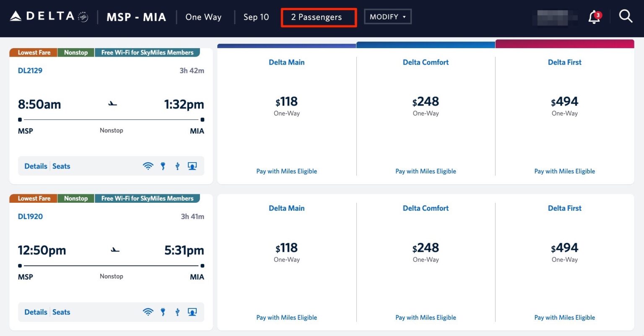Image resolution: width=644 pixels, height=336 pixels.
Task: Open search using the magnifying glass icon
Action: 625,16
